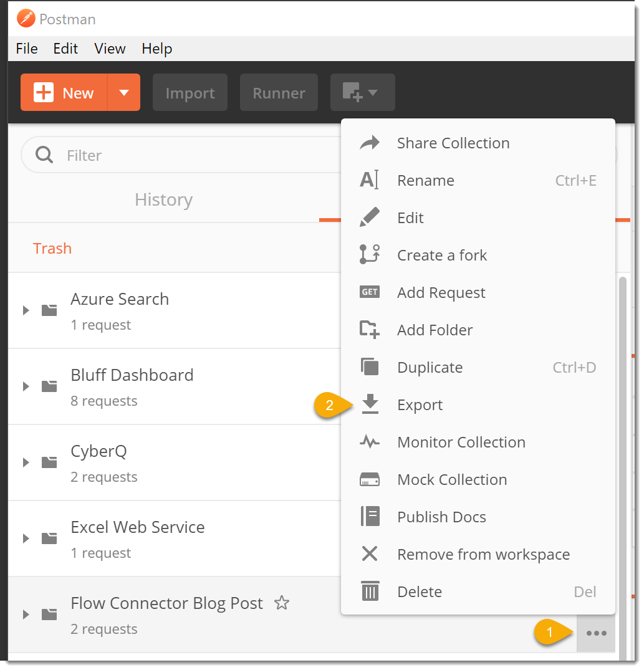
Task: Open the Edit menu in menu bar
Action: [x=65, y=49]
